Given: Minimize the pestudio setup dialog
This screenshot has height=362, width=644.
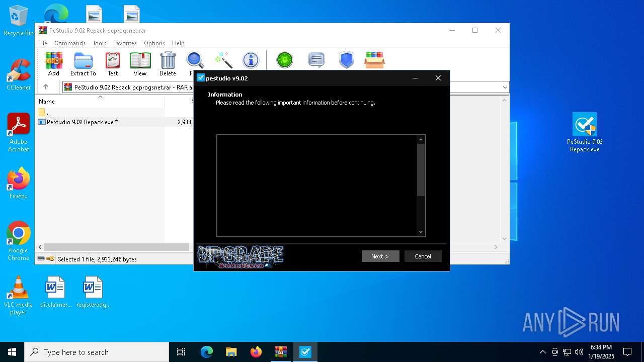Looking at the screenshot, I should pos(415,78).
